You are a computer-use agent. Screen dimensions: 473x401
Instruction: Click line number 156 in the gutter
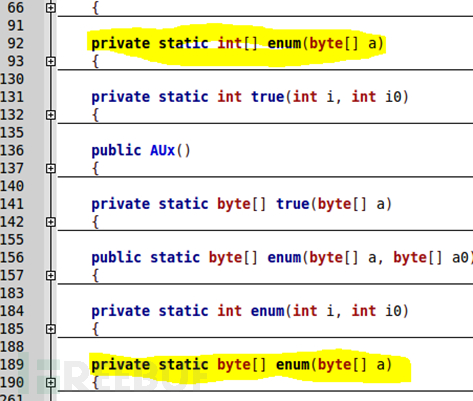(12, 258)
